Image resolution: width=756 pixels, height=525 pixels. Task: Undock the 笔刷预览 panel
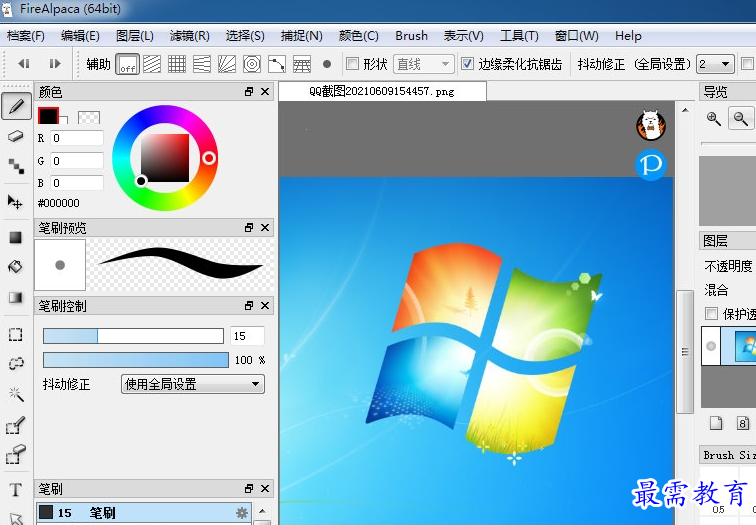249,228
